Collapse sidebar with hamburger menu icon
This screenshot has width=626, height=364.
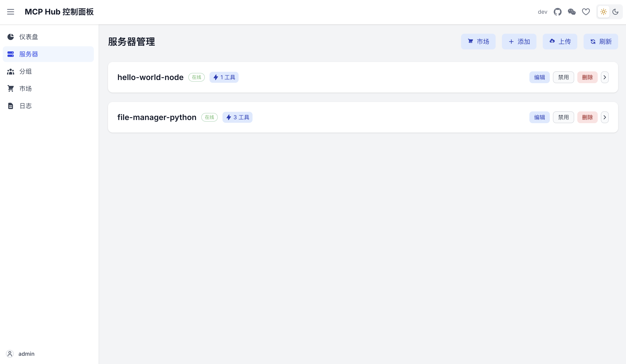[10, 12]
